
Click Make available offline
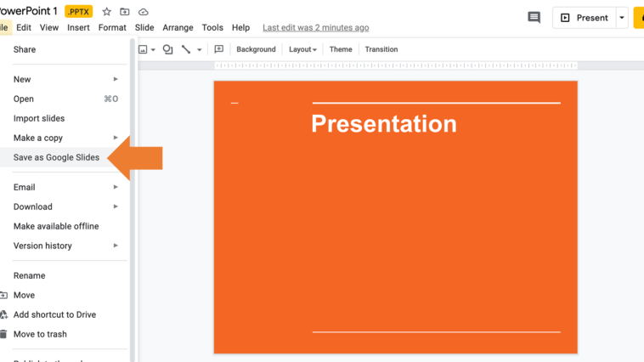[x=56, y=226]
